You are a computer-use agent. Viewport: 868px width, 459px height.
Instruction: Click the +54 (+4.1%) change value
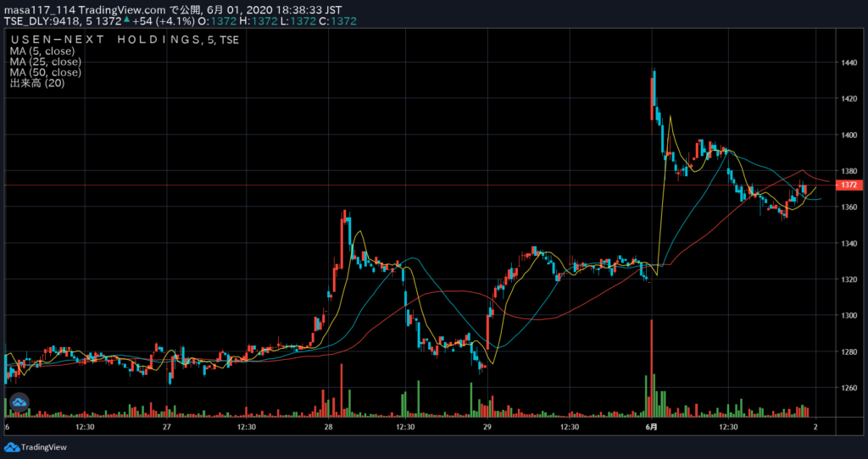pos(164,21)
